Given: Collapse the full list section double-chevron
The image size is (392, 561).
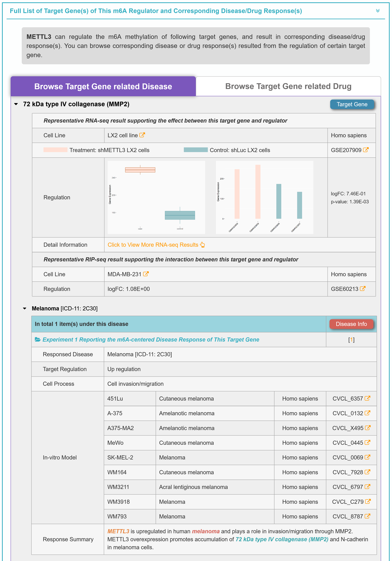Looking at the screenshot, I should pyautogui.click(x=378, y=11).
